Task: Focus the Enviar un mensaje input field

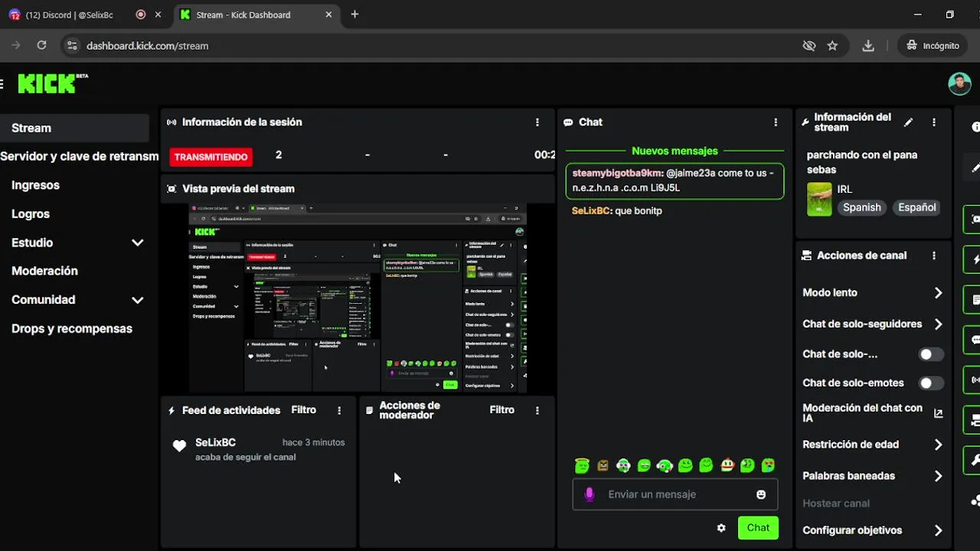Action: pyautogui.click(x=675, y=494)
